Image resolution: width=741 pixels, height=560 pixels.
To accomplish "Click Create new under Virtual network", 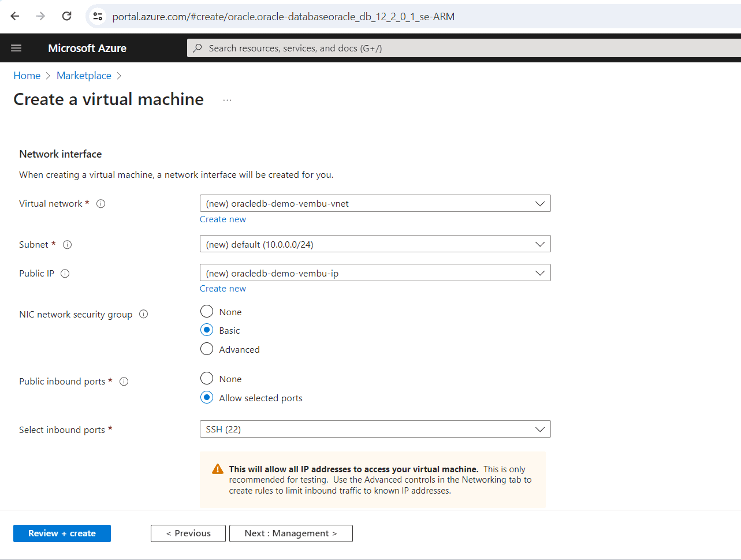I will click(223, 219).
